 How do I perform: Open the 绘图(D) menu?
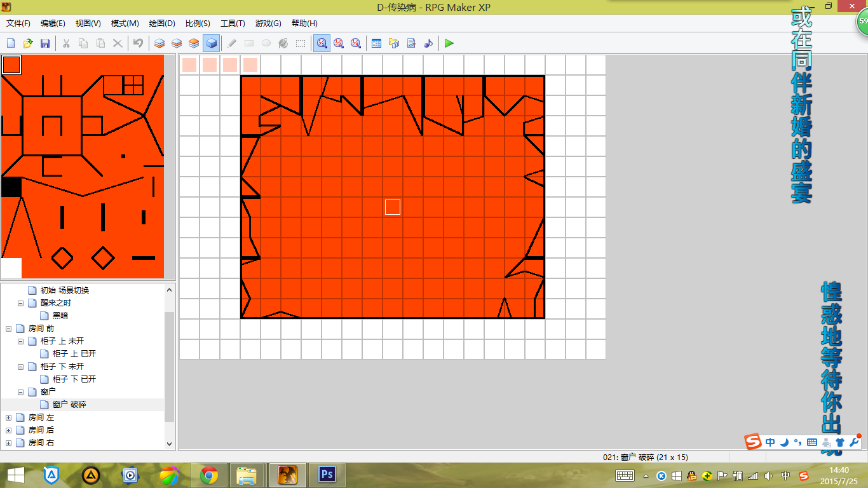(x=162, y=24)
